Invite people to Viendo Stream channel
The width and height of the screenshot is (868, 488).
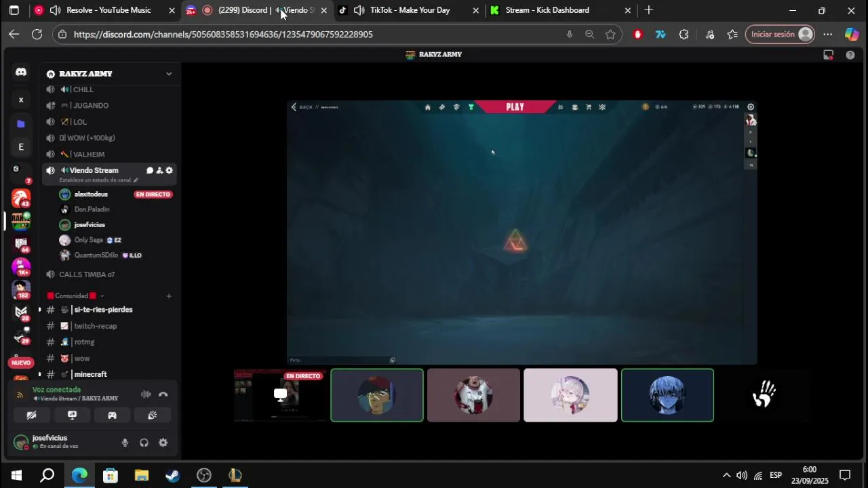coord(159,170)
